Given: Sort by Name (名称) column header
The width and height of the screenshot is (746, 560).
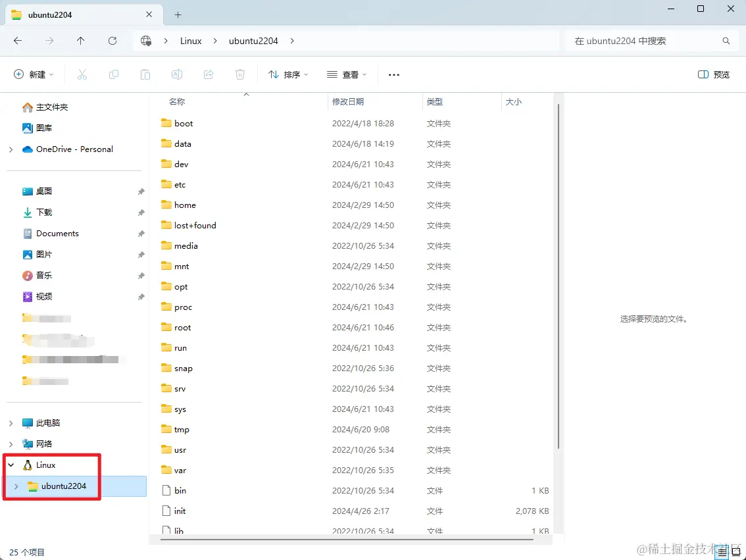Looking at the screenshot, I should (x=177, y=102).
